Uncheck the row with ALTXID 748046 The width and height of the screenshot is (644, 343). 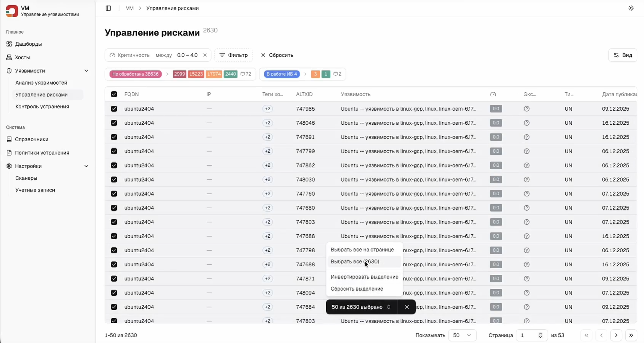click(x=114, y=123)
